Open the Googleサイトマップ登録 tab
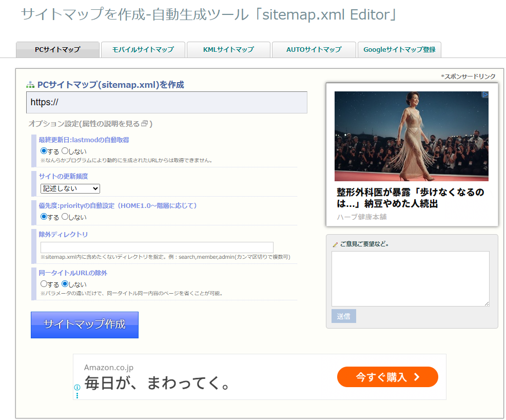The image size is (506, 420). pos(399,50)
